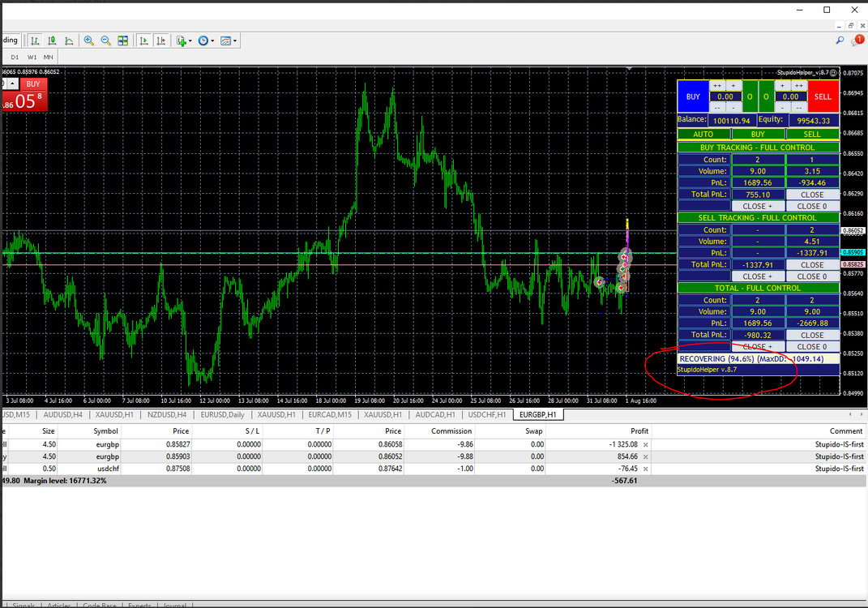Switch to EURCAD,M15 chart tab

click(x=330, y=415)
